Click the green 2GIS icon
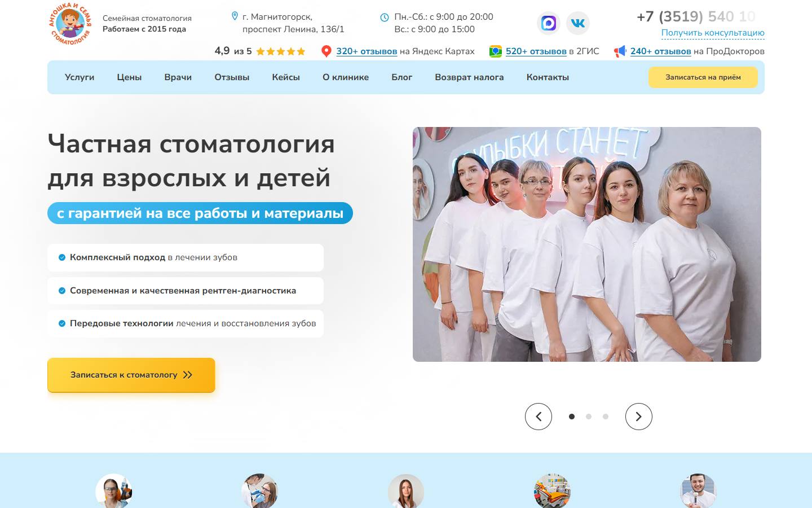Screen dimensions: 812x508 pyautogui.click(x=496, y=51)
